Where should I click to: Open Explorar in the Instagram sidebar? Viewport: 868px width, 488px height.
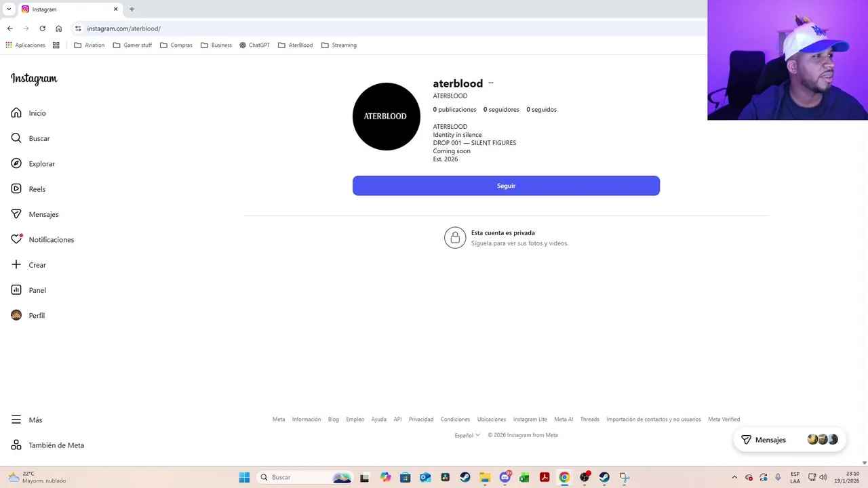click(33, 163)
